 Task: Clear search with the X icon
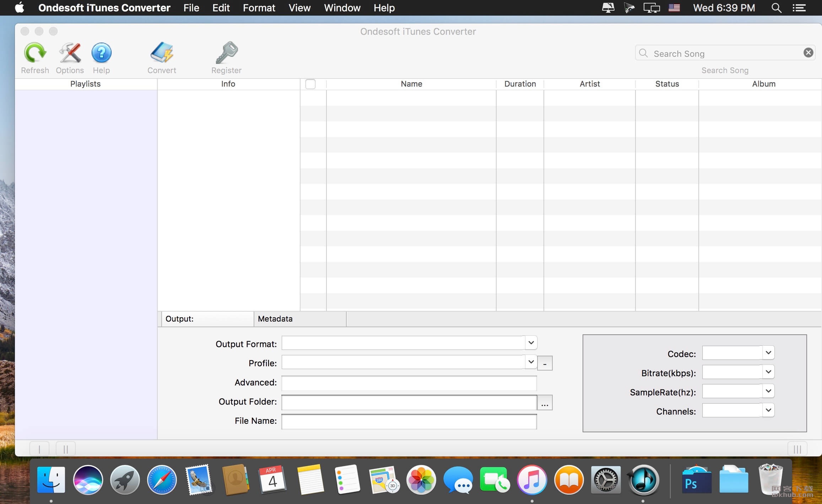[808, 53]
